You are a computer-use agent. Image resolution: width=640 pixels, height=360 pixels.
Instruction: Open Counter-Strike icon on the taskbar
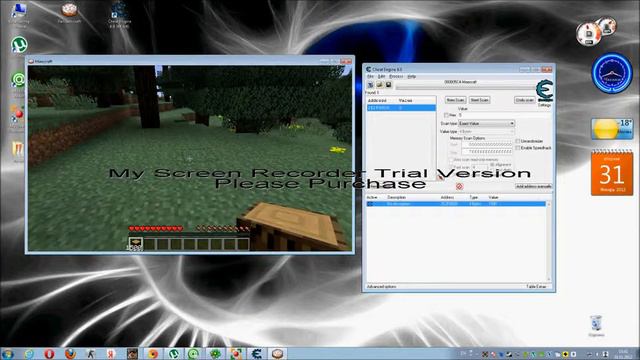pos(91,353)
